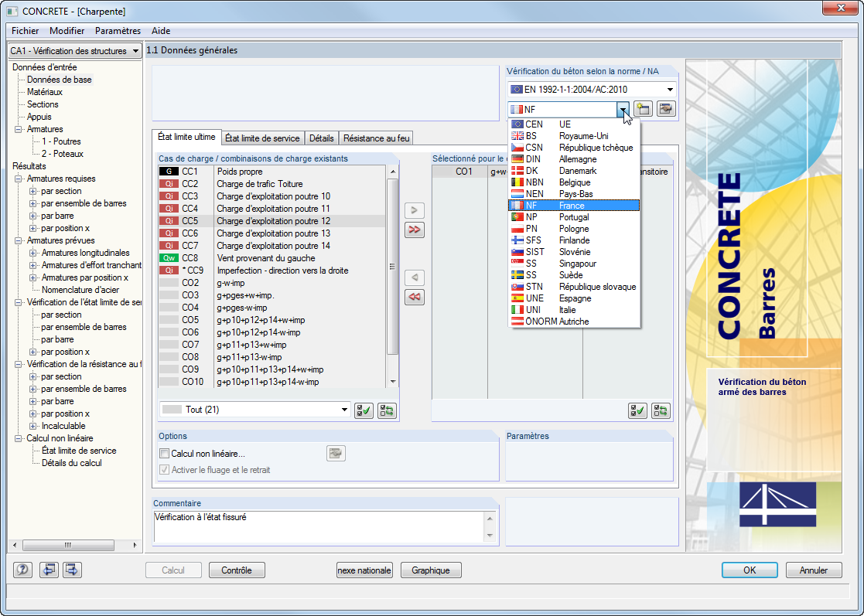This screenshot has height=616, width=864.
Task: Select all icon under selected cases list
Action: pos(637,410)
